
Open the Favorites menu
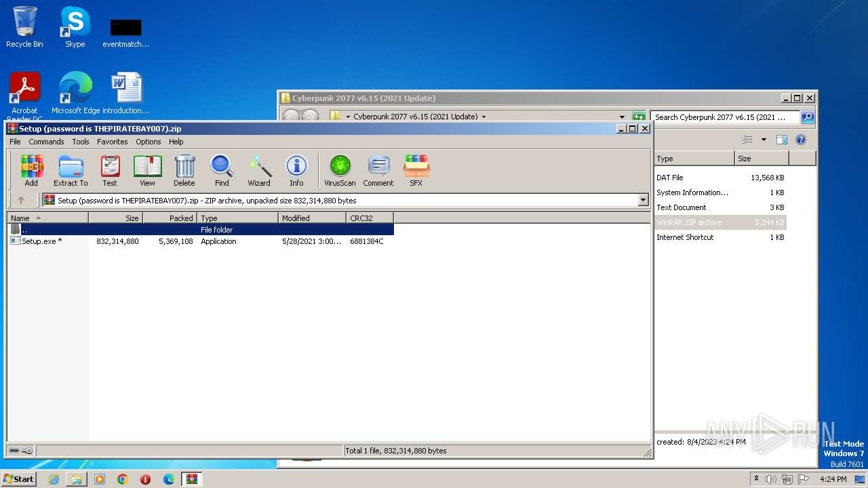[x=113, y=142]
